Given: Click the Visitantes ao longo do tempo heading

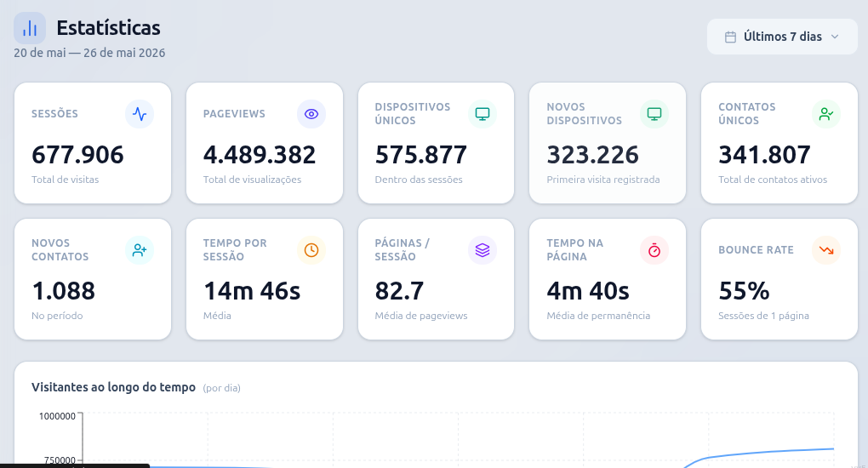Looking at the screenshot, I should [x=113, y=387].
